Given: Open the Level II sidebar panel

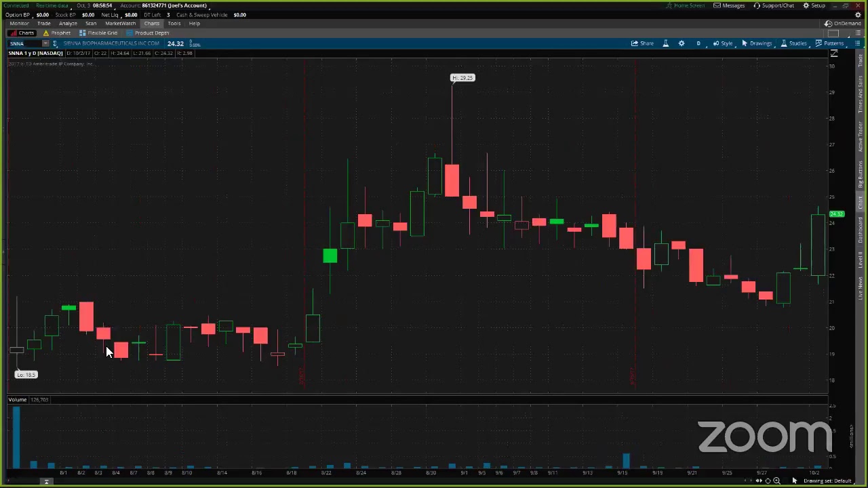Looking at the screenshot, I should point(861,260).
